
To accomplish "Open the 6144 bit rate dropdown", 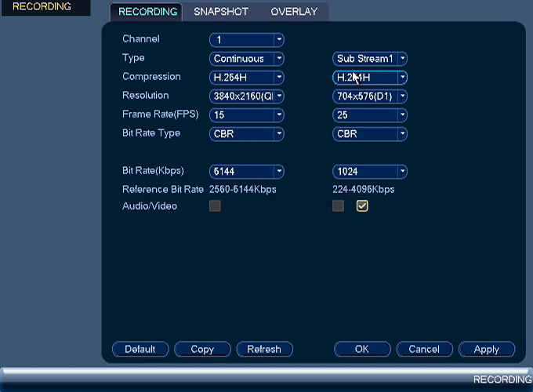I will (247, 172).
